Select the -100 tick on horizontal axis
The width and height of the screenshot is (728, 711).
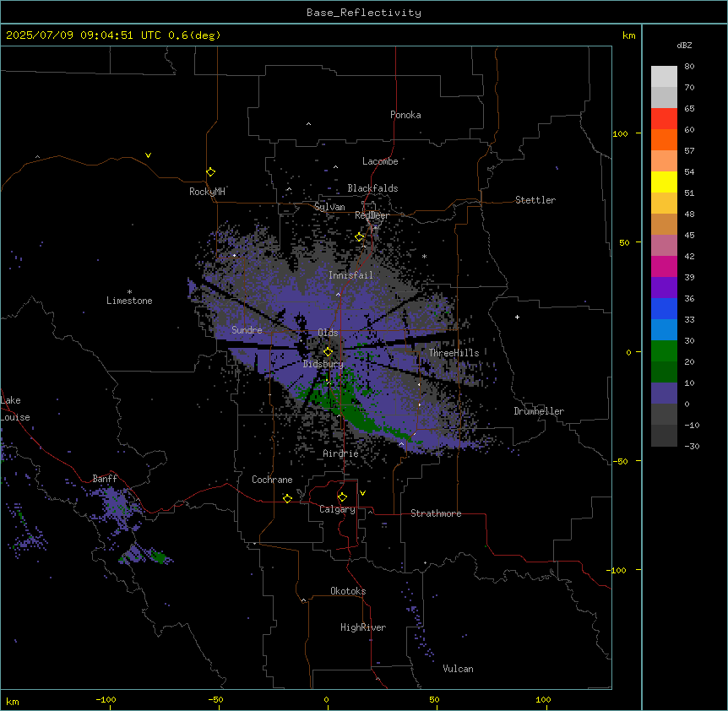(x=106, y=699)
